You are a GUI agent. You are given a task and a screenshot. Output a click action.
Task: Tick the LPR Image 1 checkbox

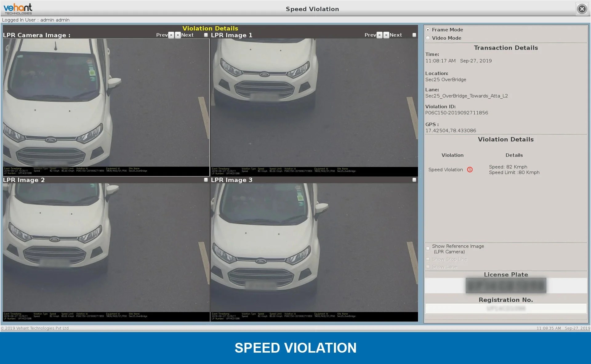tap(414, 35)
